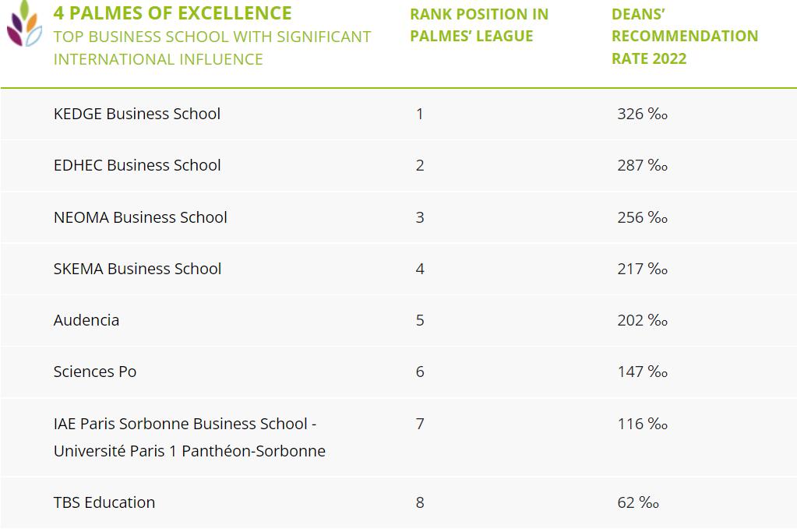
Task: Click EDHEC's 287 ‰ recommendation rate
Action: point(642,165)
